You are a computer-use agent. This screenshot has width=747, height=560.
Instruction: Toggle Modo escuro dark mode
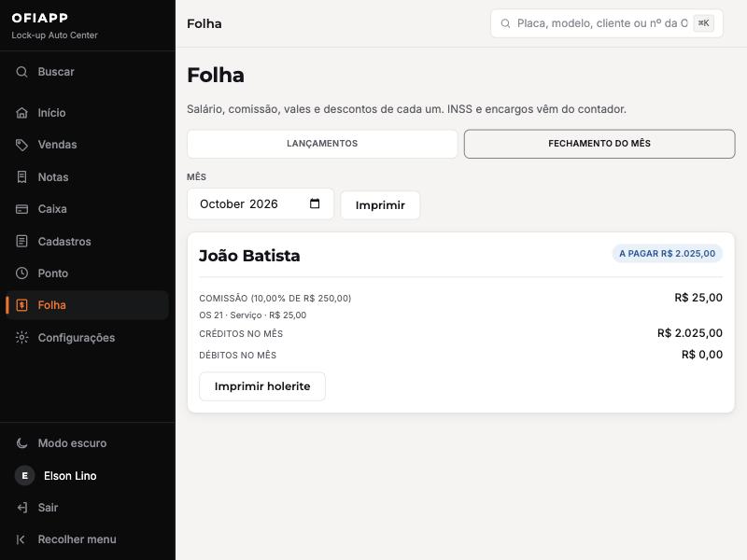point(87,443)
